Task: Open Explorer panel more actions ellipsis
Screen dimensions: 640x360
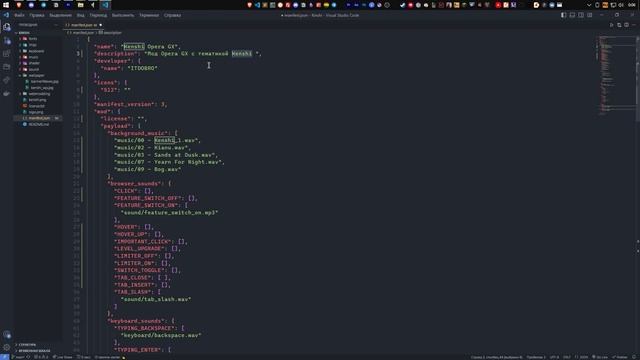Action: tap(56, 25)
